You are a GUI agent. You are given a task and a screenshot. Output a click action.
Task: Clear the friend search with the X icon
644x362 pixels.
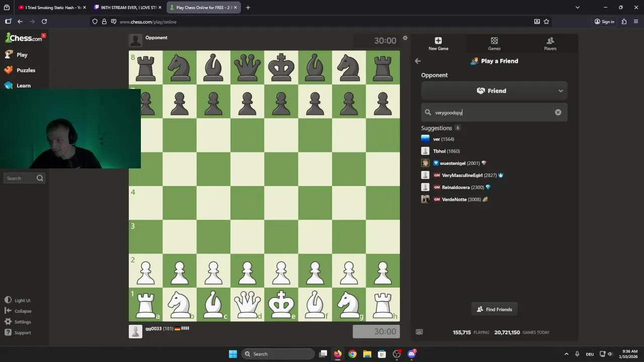558,113
